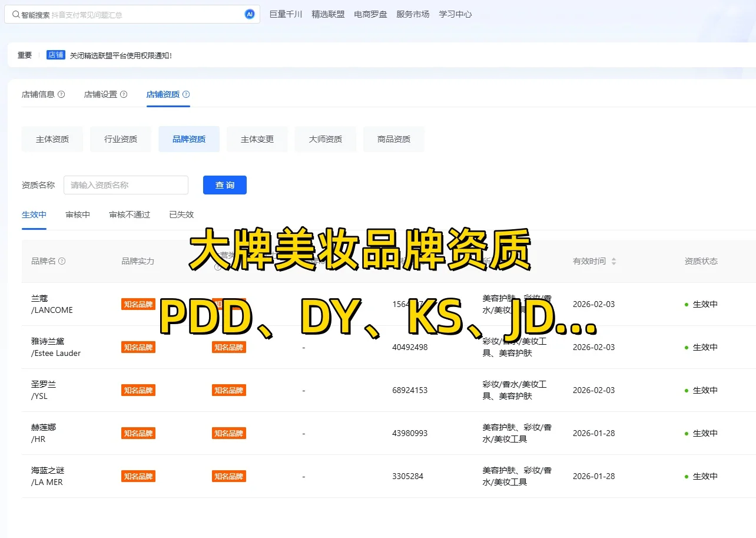Click the blue AI icon in search box

[250, 14]
